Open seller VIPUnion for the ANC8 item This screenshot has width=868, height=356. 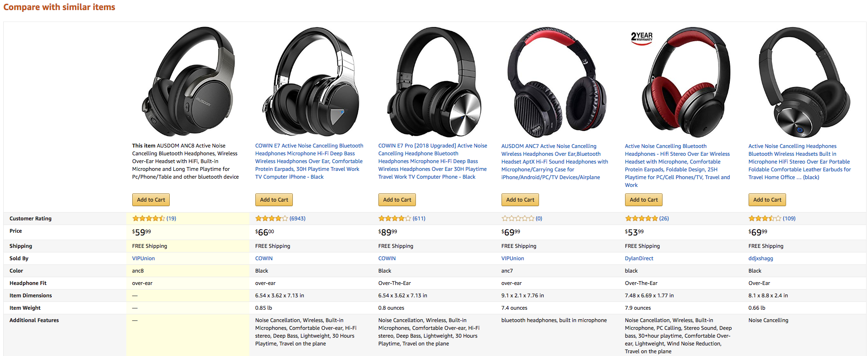pos(144,258)
